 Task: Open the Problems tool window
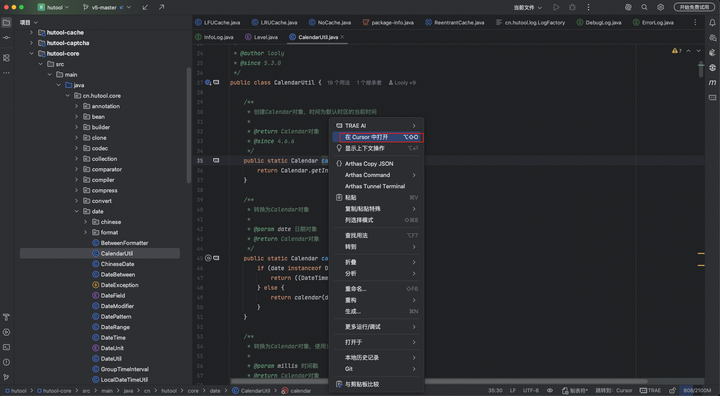[6, 362]
